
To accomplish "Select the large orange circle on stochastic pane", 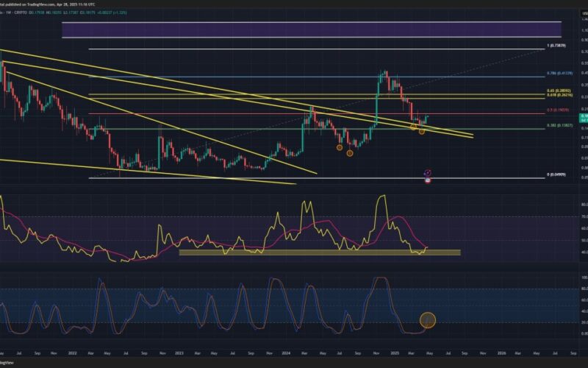I will [428, 320].
